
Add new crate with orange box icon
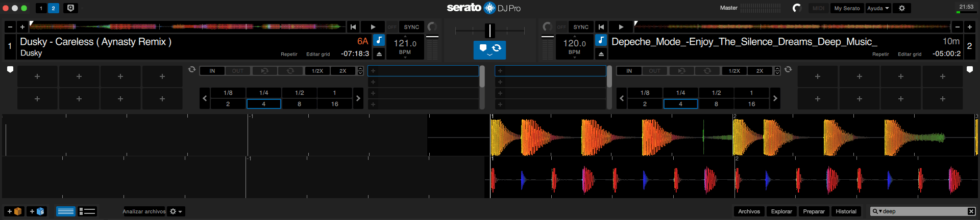point(14,211)
